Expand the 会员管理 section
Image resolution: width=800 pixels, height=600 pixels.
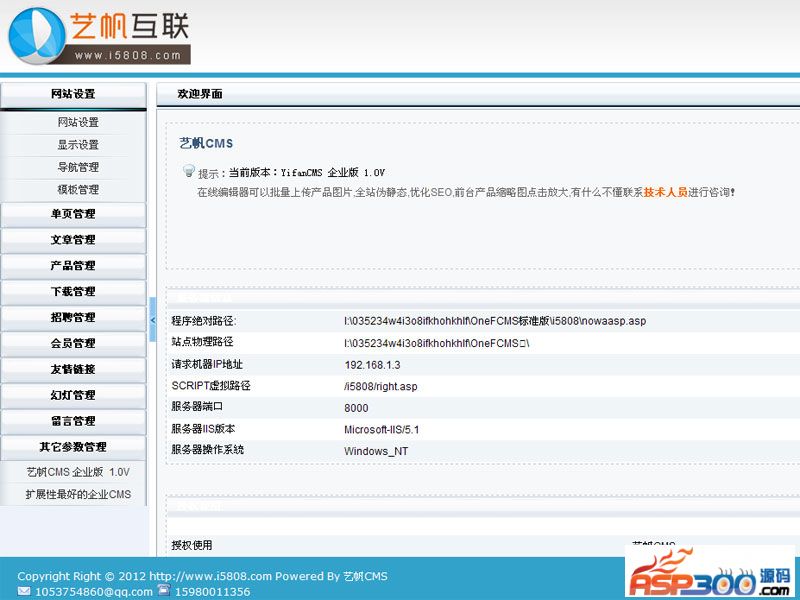tap(73, 344)
